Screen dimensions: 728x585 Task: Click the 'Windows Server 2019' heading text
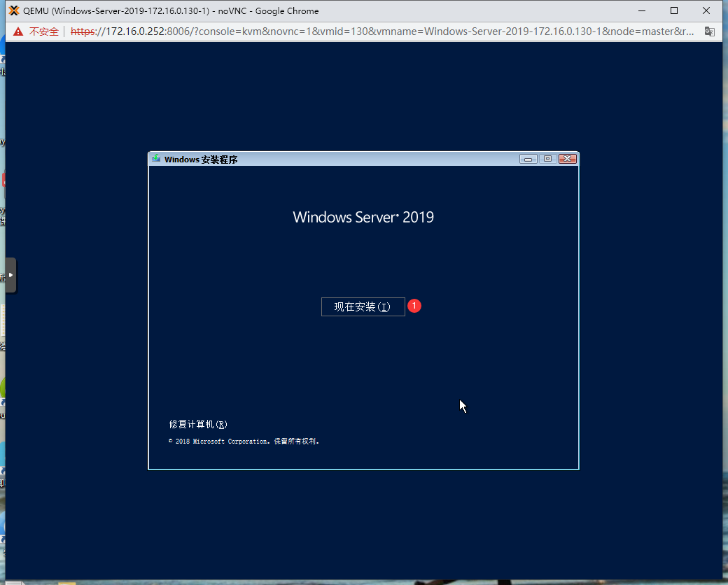(363, 218)
